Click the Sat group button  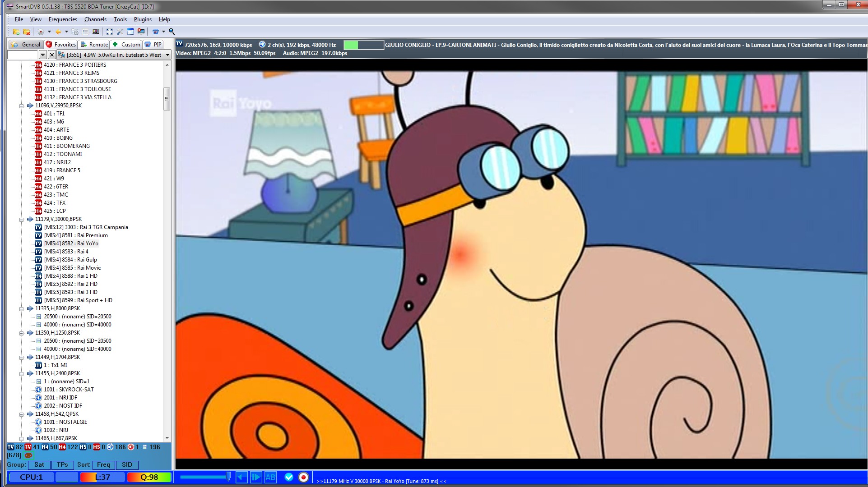(x=39, y=464)
